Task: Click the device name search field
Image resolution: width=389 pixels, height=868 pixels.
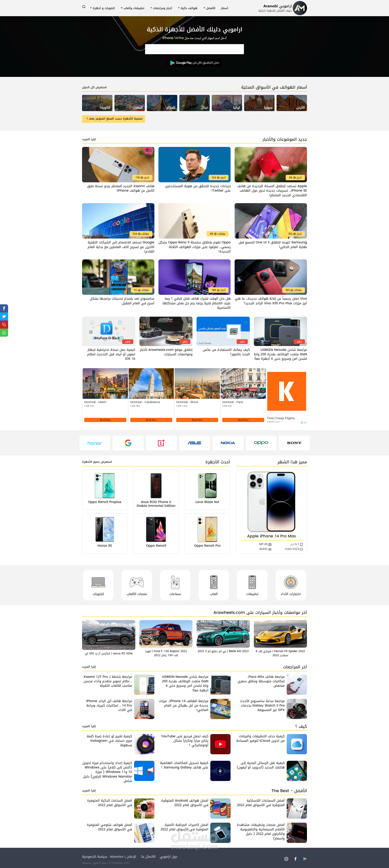Action: click(194, 49)
